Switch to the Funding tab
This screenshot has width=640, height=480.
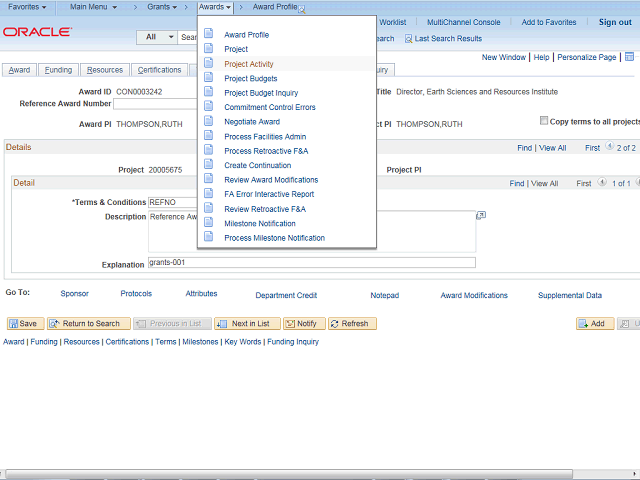coord(58,70)
